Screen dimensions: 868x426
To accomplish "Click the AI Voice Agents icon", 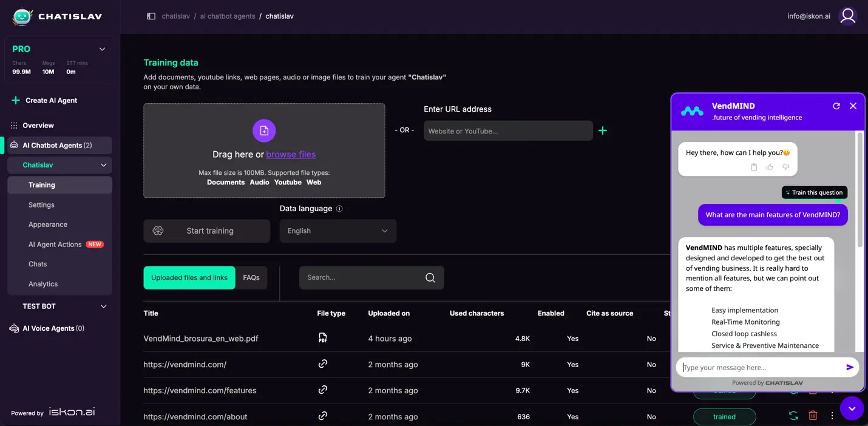I will point(14,328).
